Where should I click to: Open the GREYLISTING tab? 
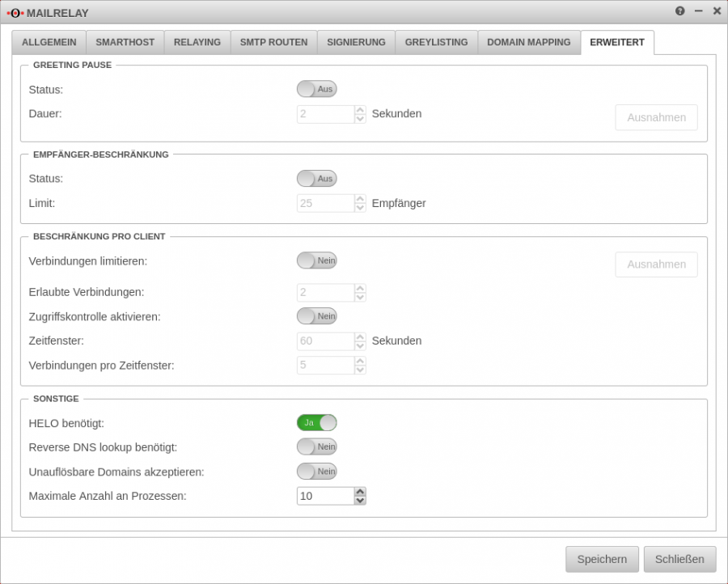436,42
